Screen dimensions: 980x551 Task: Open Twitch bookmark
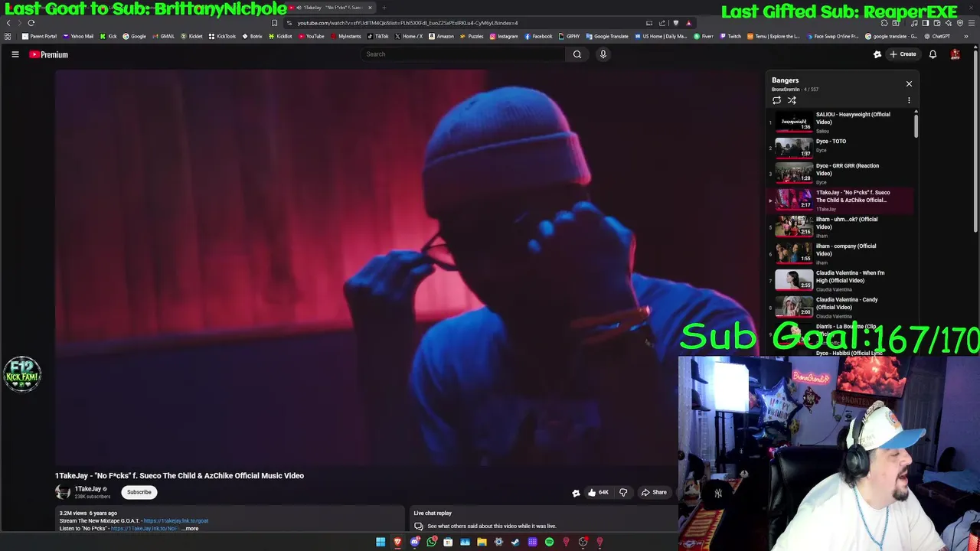click(x=730, y=36)
